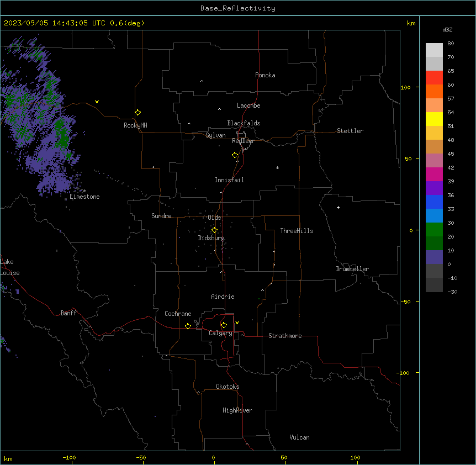Image resolution: width=476 pixels, height=465 pixels.
Task: Select the Drumheller label
Action: pyautogui.click(x=352, y=269)
